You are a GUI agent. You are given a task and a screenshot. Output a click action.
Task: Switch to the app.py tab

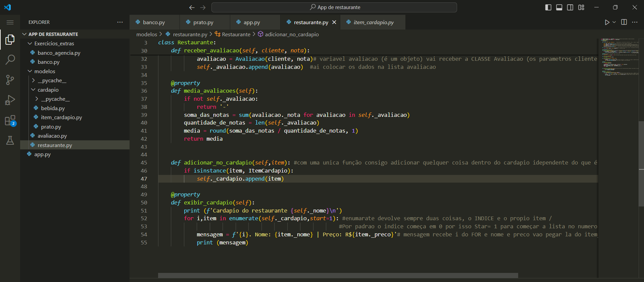(255, 22)
